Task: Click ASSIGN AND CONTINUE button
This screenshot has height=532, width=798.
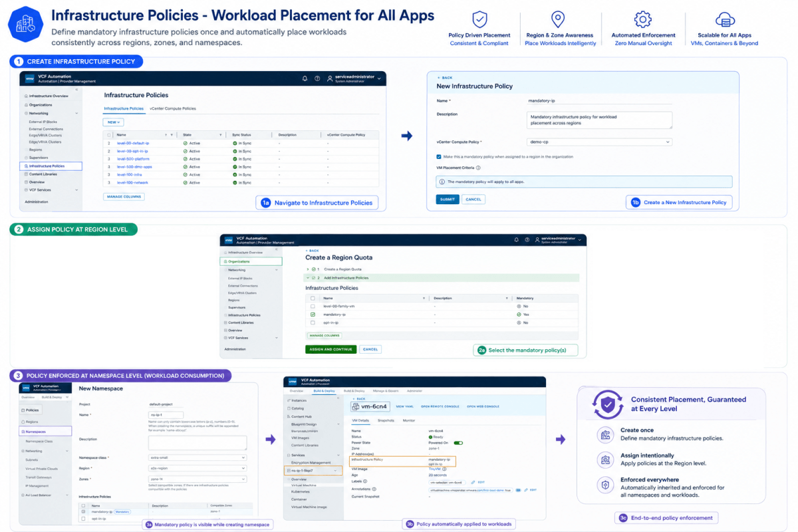Action: pos(331,349)
